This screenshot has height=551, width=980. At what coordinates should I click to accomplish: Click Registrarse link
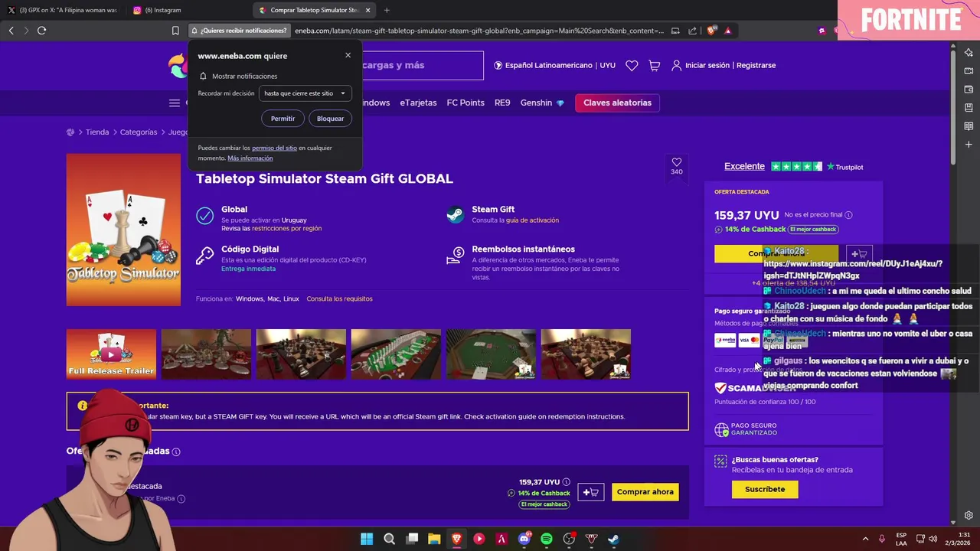pyautogui.click(x=756, y=65)
